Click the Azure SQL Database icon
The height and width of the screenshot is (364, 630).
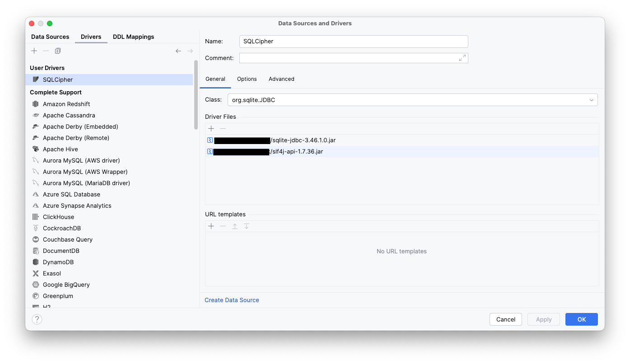tap(36, 194)
